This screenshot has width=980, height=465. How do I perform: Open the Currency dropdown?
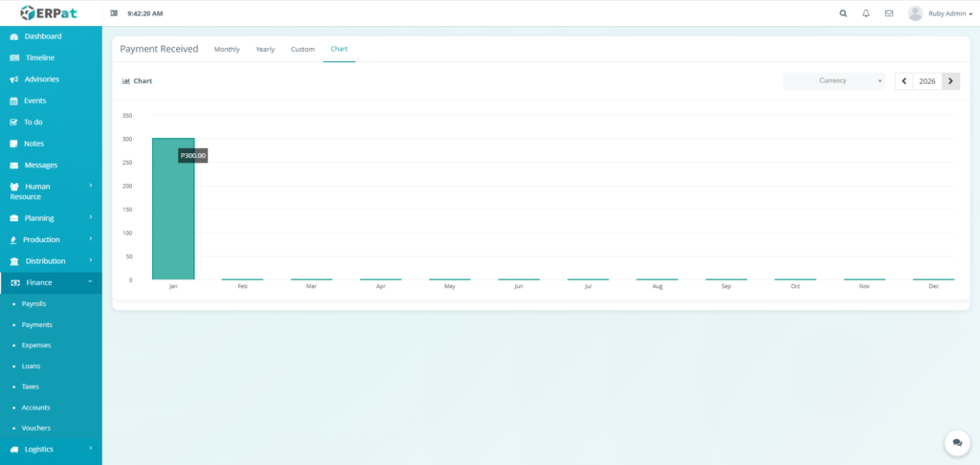[x=834, y=81]
